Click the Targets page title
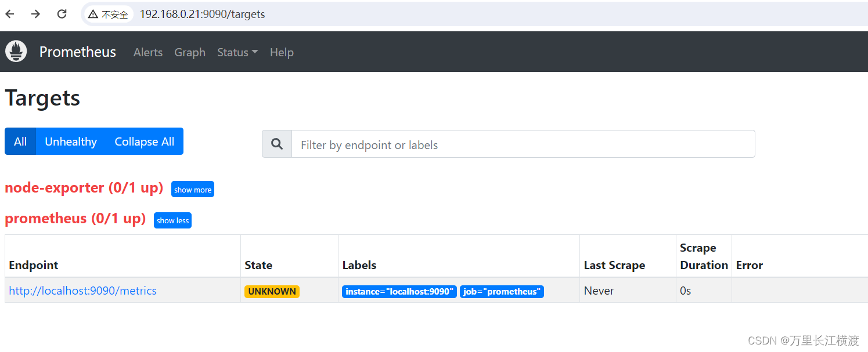Viewport: 868px width, 352px height. click(42, 98)
